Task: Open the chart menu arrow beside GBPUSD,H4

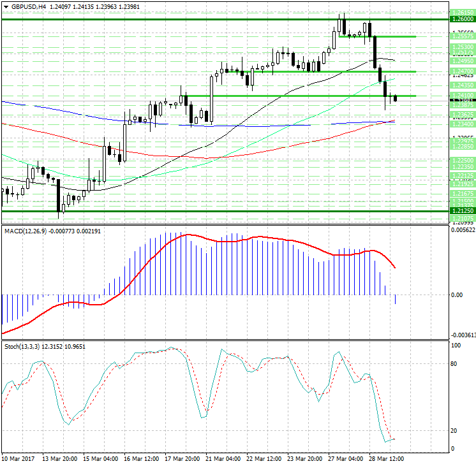Action: coord(6,6)
